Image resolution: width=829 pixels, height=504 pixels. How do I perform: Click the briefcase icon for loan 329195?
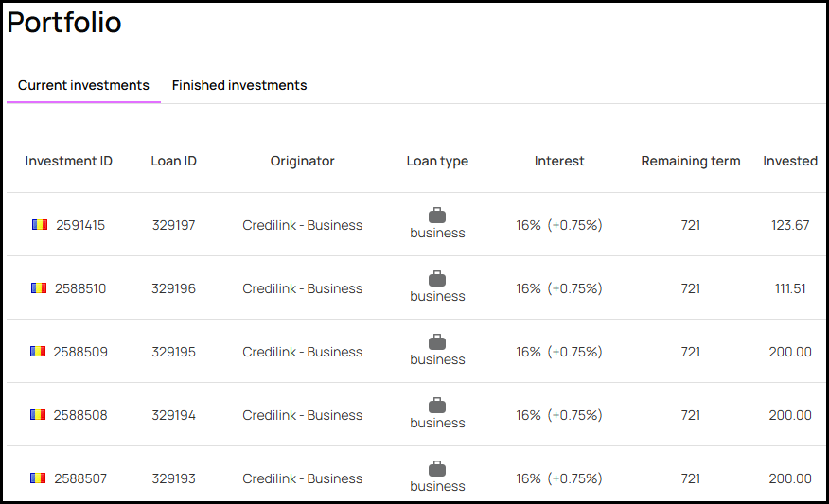pyautogui.click(x=437, y=342)
